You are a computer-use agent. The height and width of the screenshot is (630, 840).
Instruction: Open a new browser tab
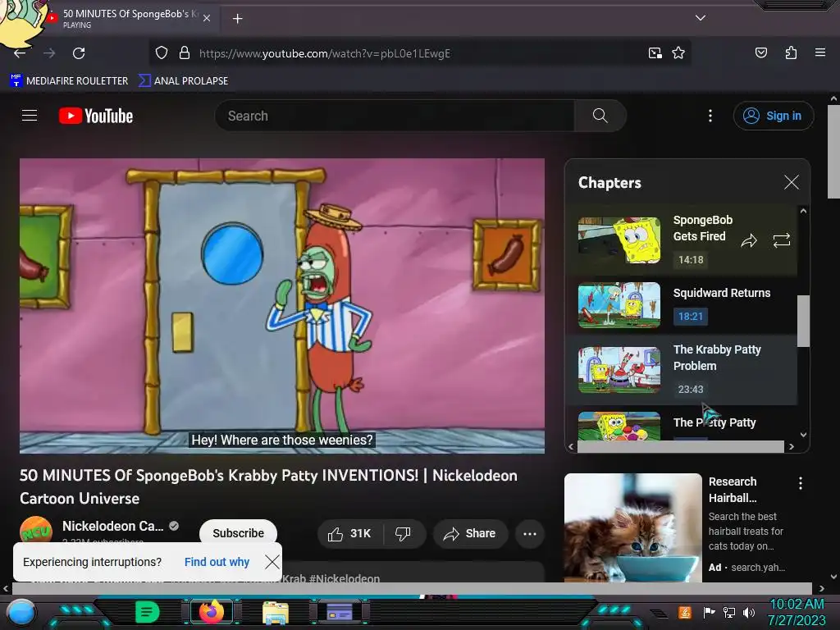237,19
